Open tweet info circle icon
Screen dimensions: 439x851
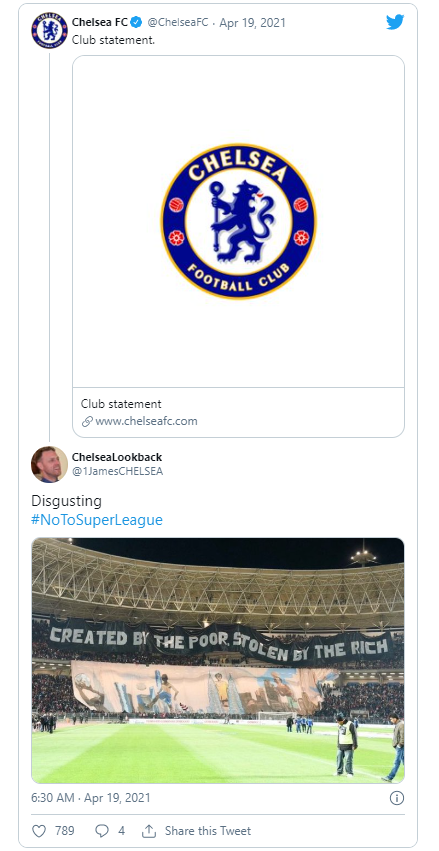[x=397, y=798]
